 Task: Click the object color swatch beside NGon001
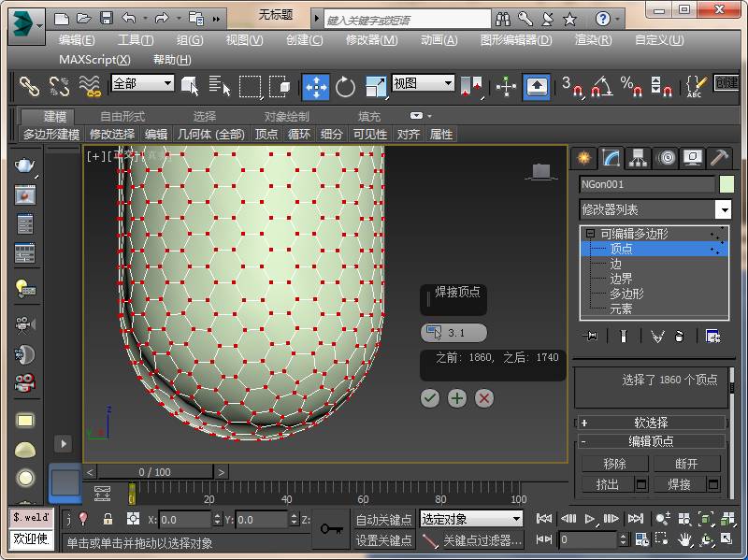tap(726, 184)
